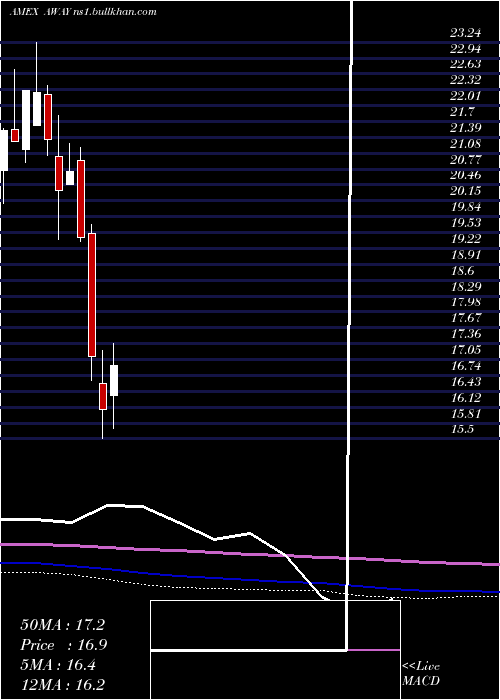This screenshot has width=500, height=700.
Task: Click the '50MA : 17.2' readout
Action: 62,625
